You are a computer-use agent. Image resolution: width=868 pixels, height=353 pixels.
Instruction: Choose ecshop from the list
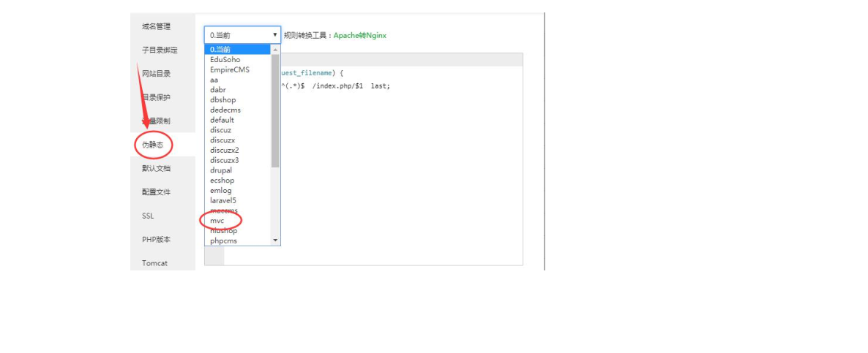(238, 180)
